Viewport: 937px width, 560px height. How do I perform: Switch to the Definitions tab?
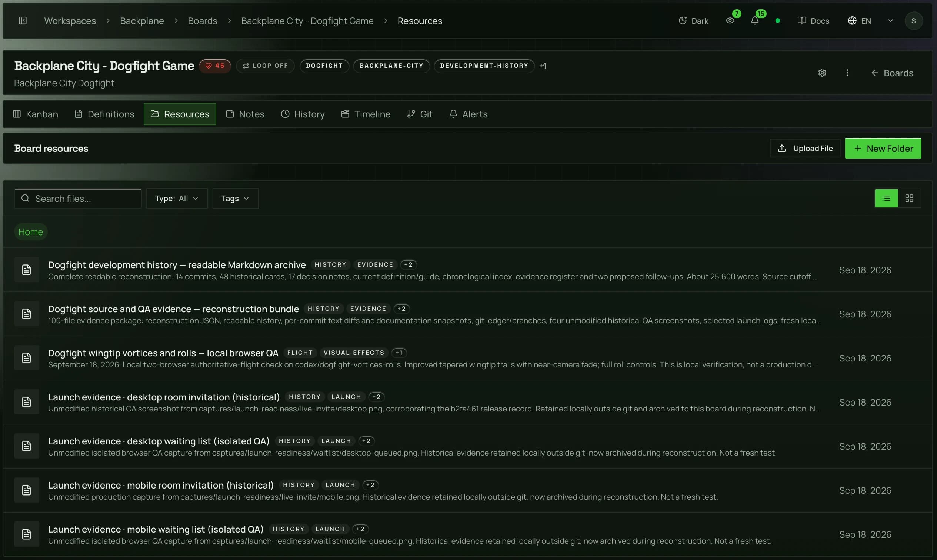click(104, 114)
